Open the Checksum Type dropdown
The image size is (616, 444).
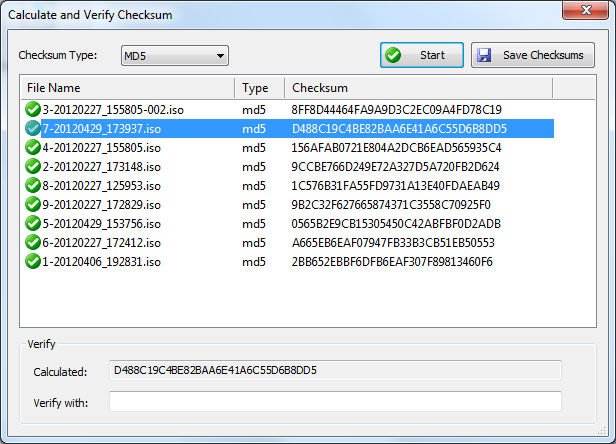coord(175,56)
